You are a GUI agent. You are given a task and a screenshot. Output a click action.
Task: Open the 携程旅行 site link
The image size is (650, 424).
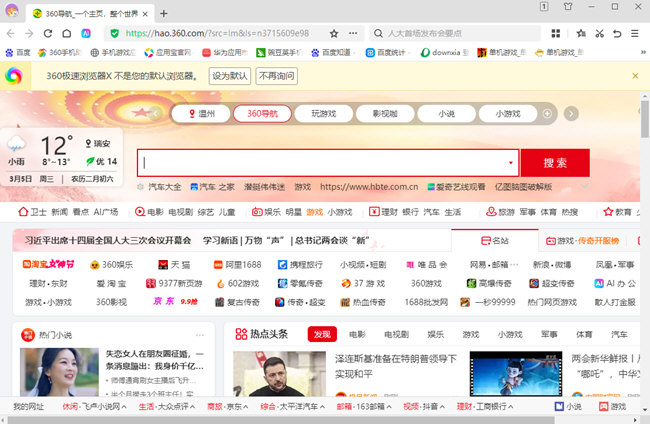point(300,264)
